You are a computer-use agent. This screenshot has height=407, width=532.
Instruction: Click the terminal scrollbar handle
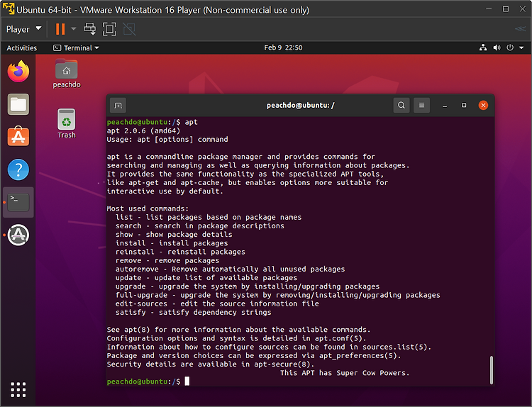492,369
